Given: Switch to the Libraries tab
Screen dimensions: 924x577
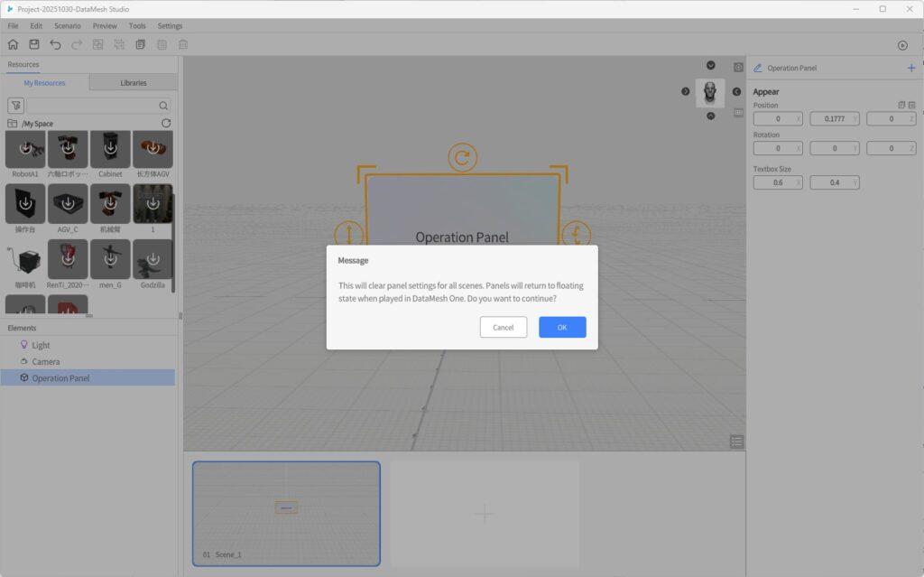Looking at the screenshot, I should coord(134,83).
